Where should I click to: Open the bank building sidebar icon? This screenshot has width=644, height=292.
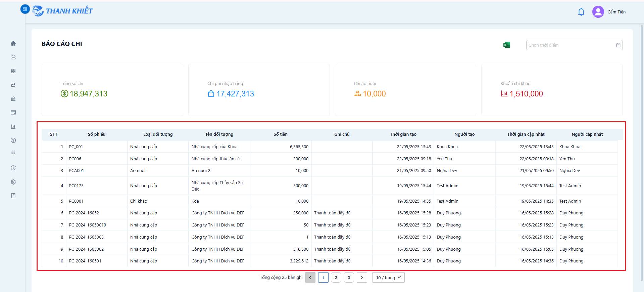(13, 99)
